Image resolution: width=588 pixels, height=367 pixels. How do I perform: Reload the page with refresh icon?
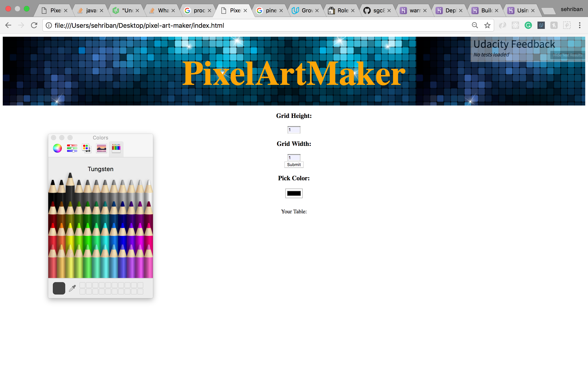pyautogui.click(x=34, y=25)
